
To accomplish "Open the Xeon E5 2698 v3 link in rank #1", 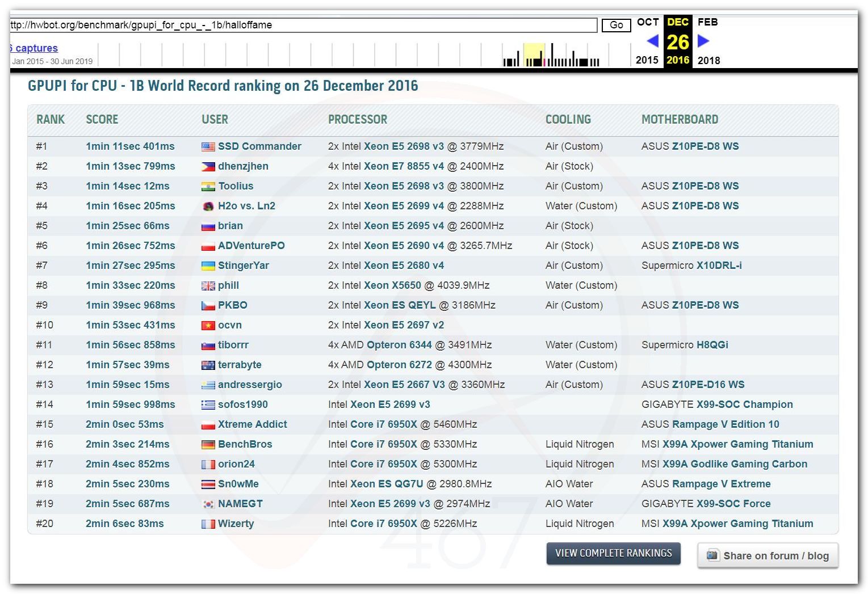I will (404, 146).
